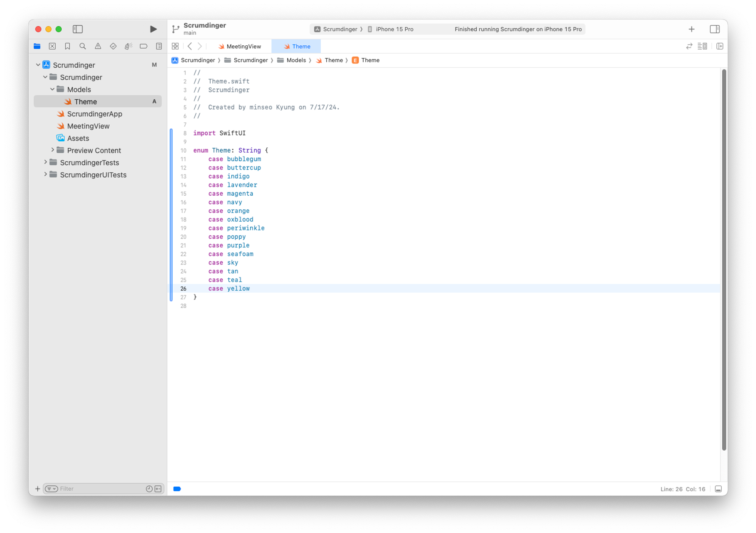756x533 pixels.
Task: Open the Bookmark navigator icon
Action: (x=67, y=46)
